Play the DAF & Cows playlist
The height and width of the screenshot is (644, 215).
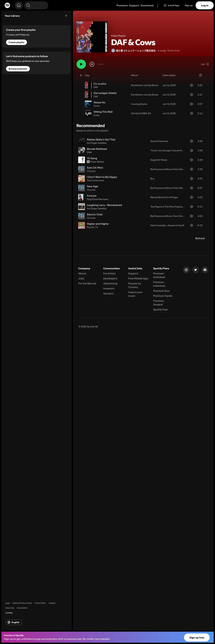(81, 64)
